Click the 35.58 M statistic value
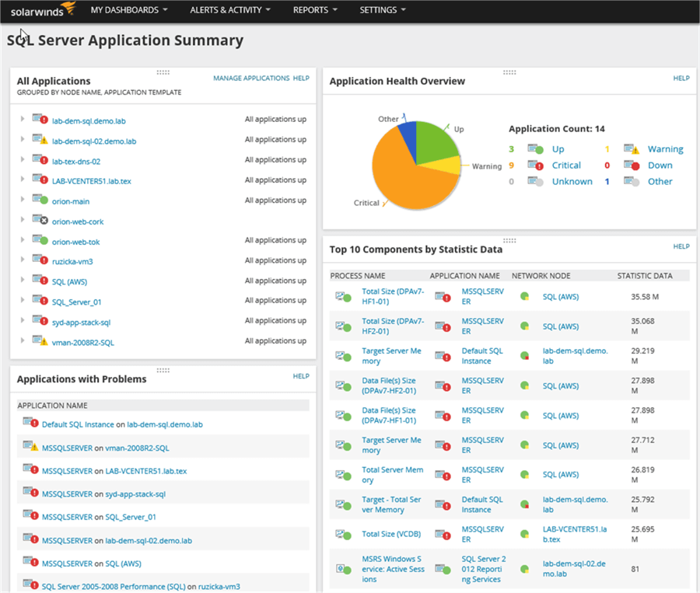 click(645, 297)
